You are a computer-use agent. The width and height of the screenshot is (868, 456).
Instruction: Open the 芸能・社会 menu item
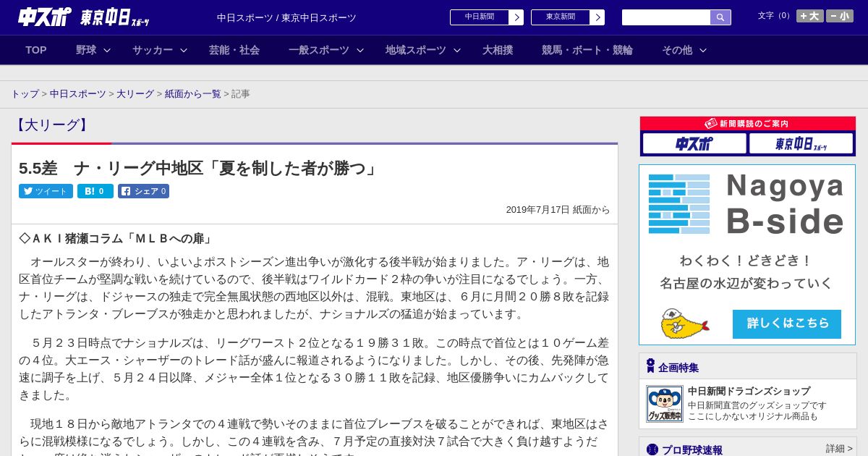pyautogui.click(x=234, y=50)
